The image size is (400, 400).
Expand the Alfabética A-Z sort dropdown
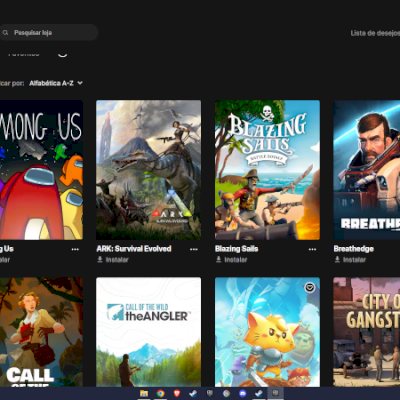point(56,83)
